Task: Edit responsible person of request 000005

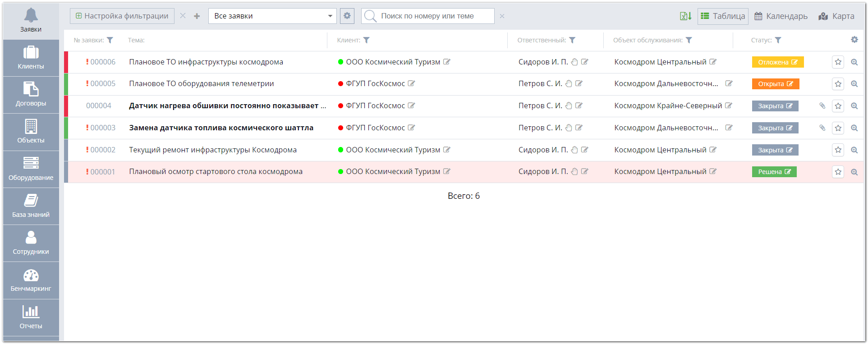Action: [x=579, y=83]
